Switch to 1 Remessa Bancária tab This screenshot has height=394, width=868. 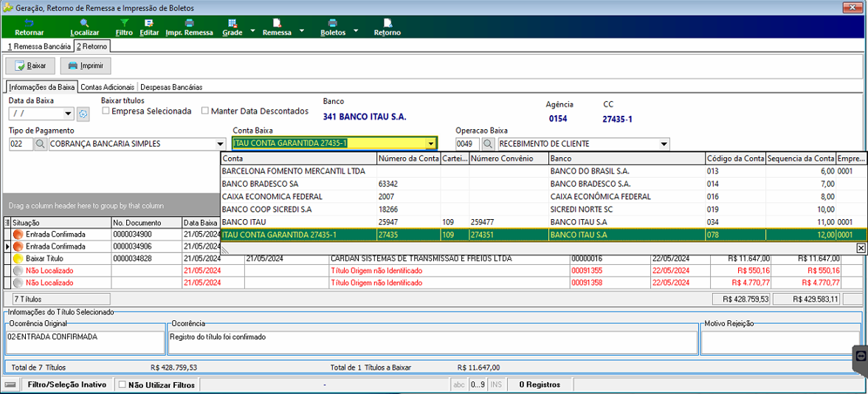point(38,46)
